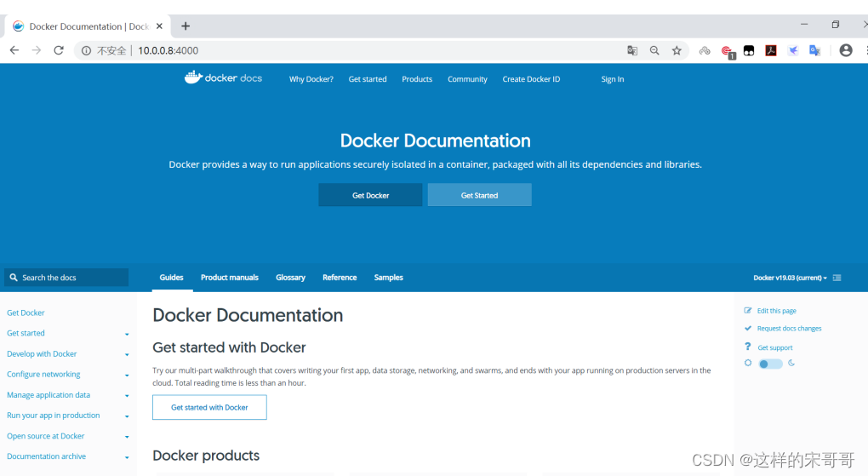Screen dimensions: 868x476
Task: Expand the Configure networking sidebar arrow
Action: point(127,376)
